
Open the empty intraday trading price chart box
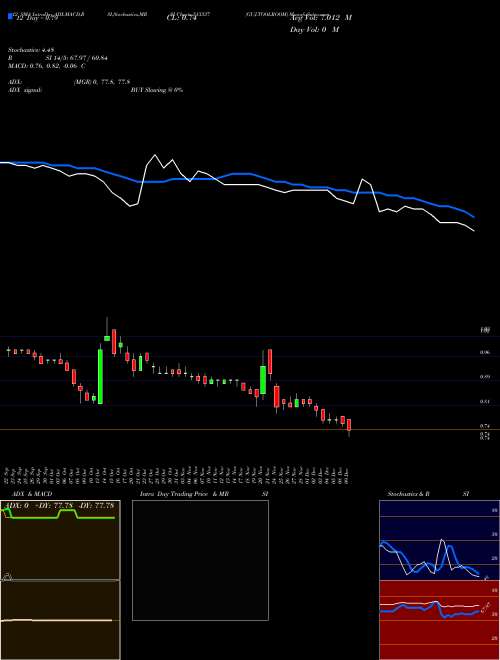pyautogui.click(x=200, y=560)
